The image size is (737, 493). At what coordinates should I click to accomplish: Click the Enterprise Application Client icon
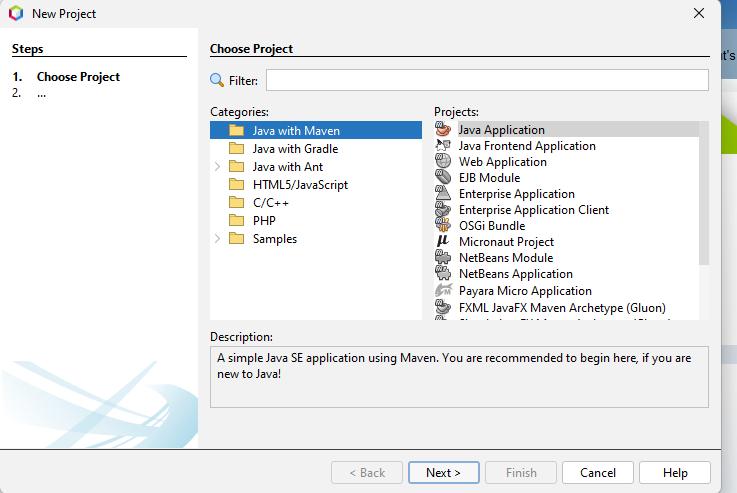(443, 209)
